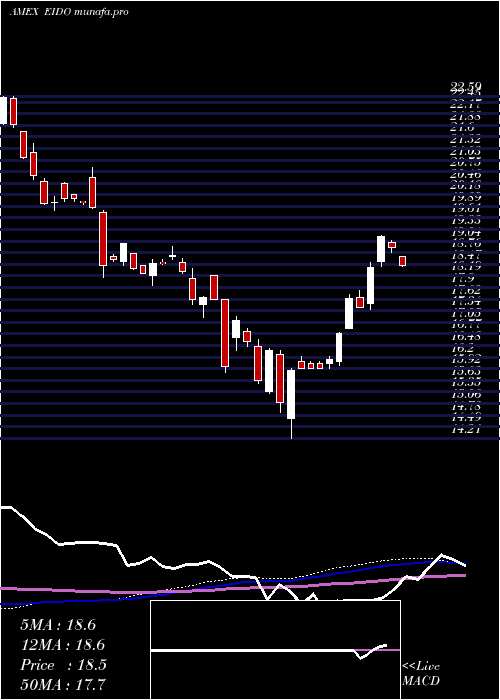
Task: Select the '12MA : 18.6' readout
Action: 62,645
